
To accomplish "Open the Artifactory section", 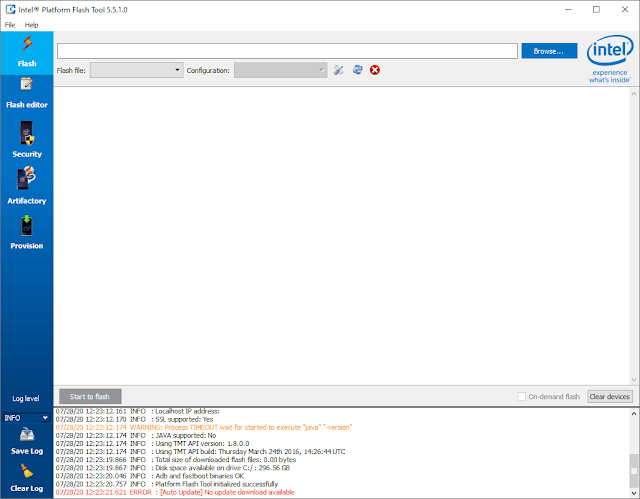I will pyautogui.click(x=27, y=186).
